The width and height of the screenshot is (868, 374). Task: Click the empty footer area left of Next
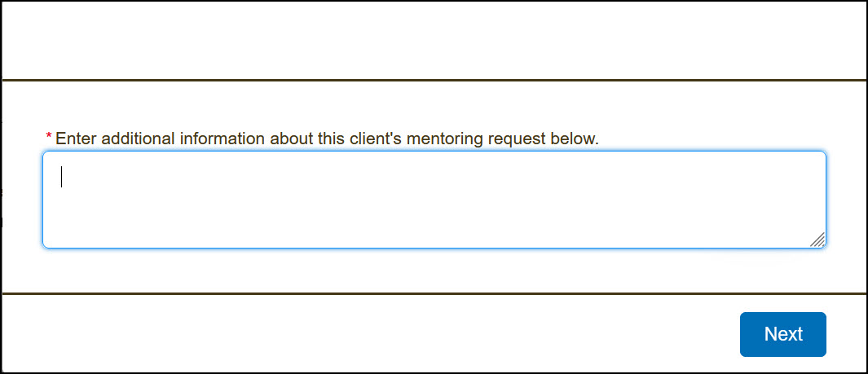tap(367, 334)
